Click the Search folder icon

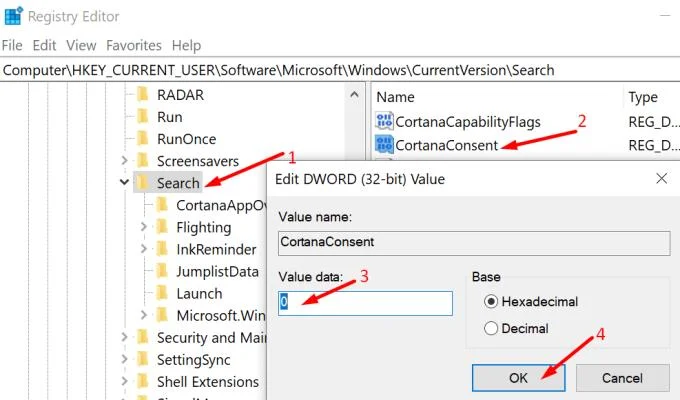tap(143, 183)
